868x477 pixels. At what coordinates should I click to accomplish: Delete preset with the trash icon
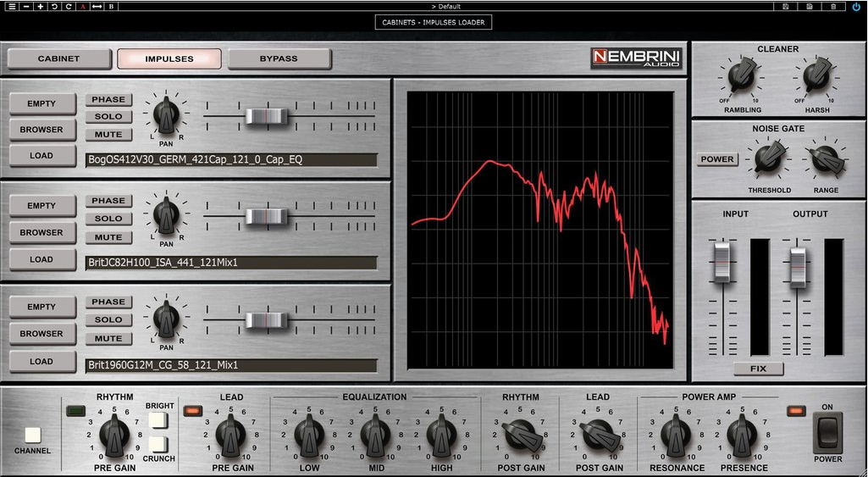833,7
